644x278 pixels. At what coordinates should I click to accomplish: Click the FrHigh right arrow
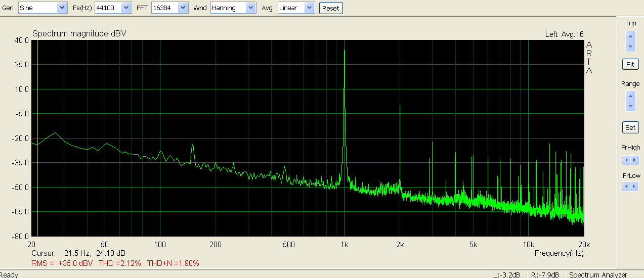634,160
